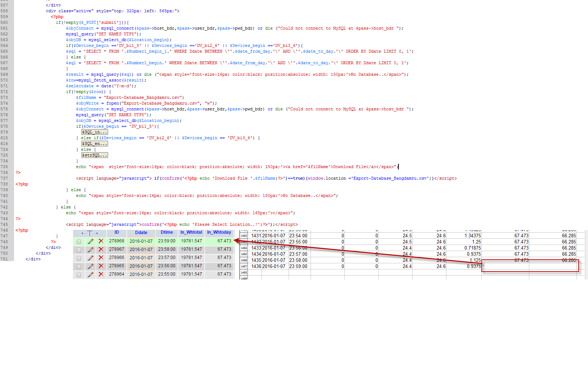This screenshot has height=365, width=588.
Task: Select spreadsheet cell 0.9375 in row 1436
Action: (464, 267)
